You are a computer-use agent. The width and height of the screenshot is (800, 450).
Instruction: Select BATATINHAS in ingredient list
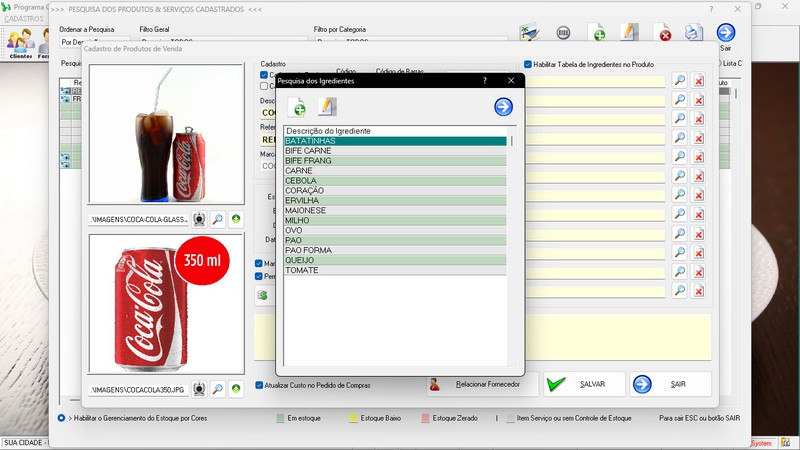[x=395, y=141]
